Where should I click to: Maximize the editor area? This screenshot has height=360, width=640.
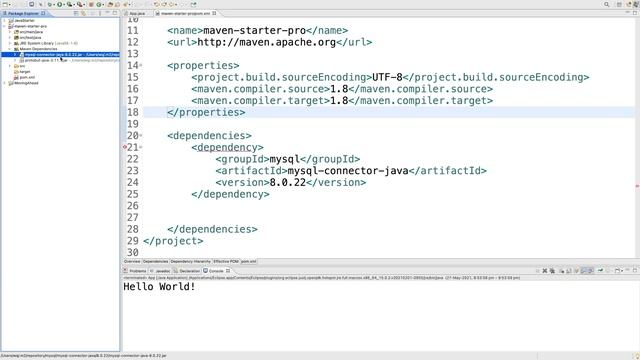coord(635,13)
